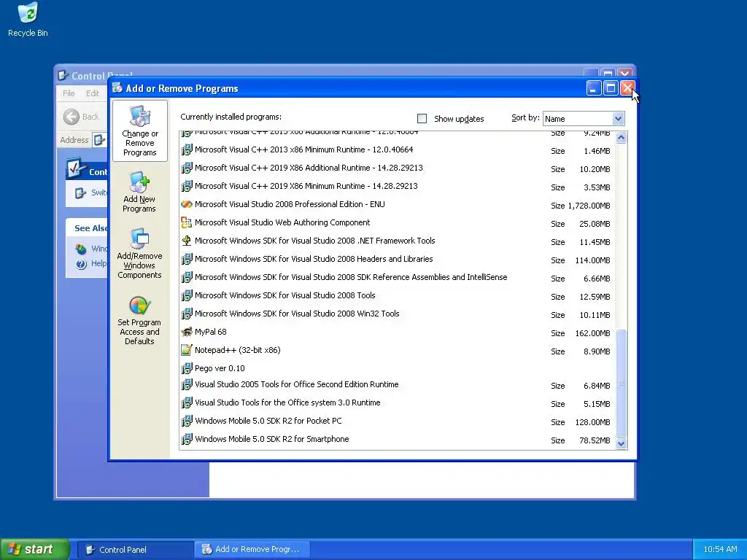The height and width of the screenshot is (560, 747).
Task: Select Pego ver 0.10 entry
Action: tap(220, 368)
